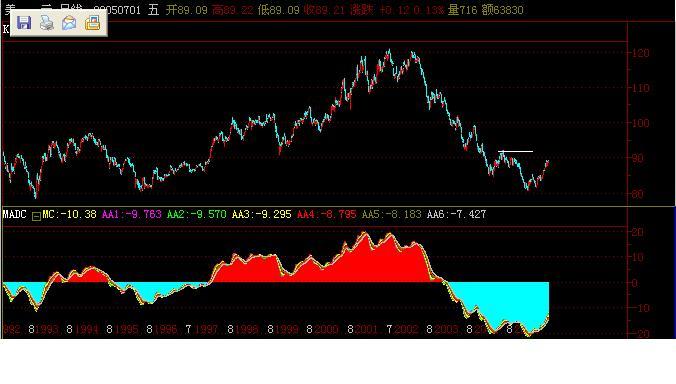
Task: Click the indicator axis label 10
Action: [x=638, y=257]
